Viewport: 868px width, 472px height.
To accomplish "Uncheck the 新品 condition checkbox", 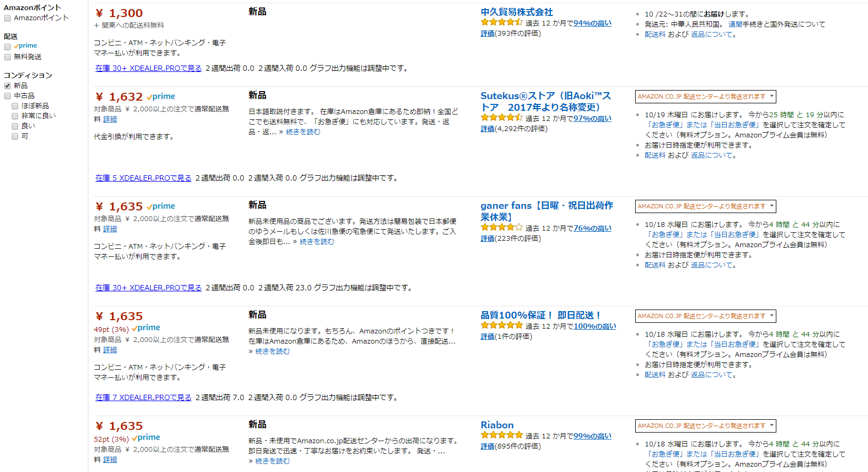I will coord(7,86).
